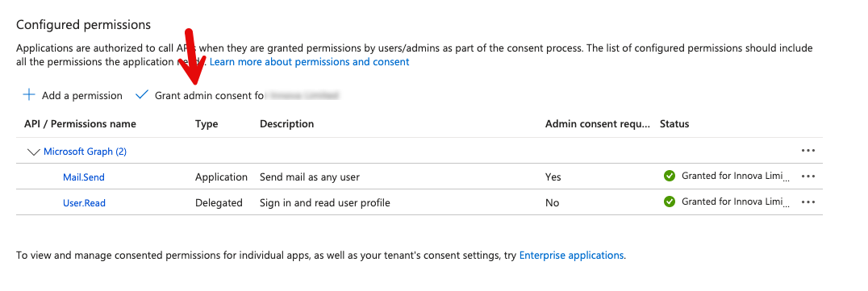This screenshot has height=291, width=868.
Task: Click green granted status icon for User.Read
Action: 670,202
